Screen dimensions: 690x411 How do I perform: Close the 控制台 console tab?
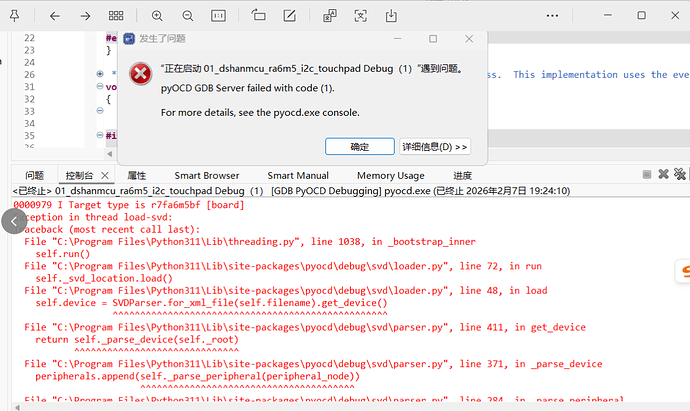(x=107, y=175)
